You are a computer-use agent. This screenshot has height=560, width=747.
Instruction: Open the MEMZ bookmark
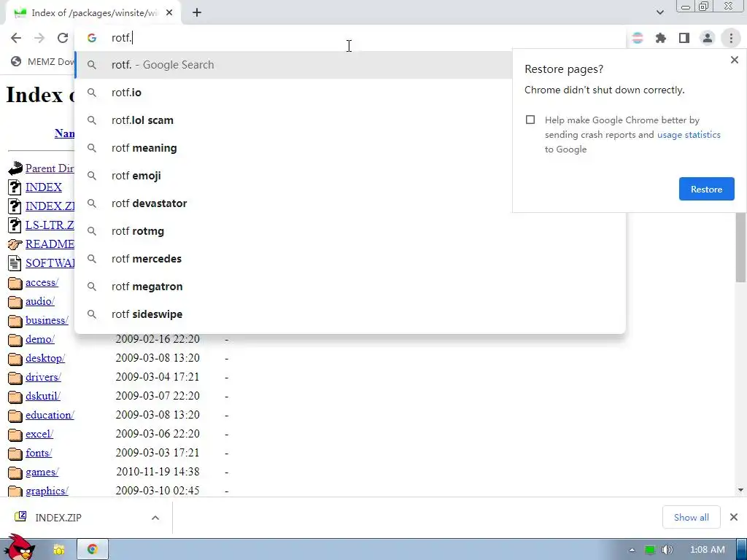43,61
